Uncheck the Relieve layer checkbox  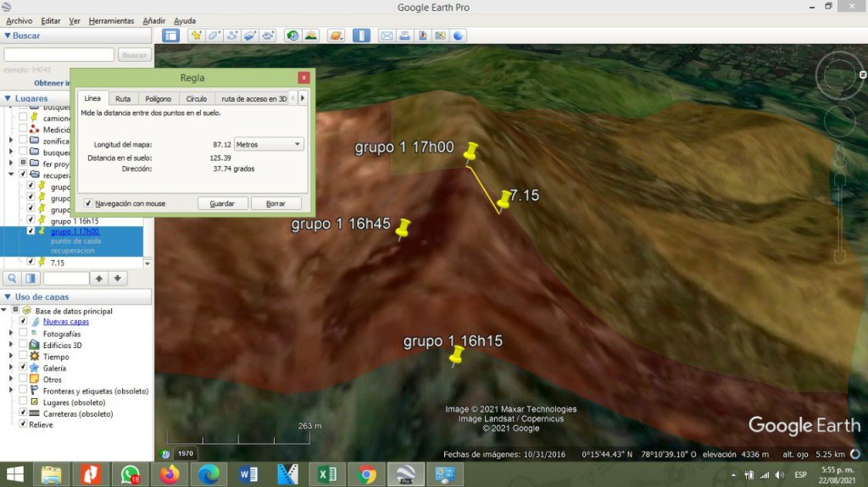(x=23, y=424)
